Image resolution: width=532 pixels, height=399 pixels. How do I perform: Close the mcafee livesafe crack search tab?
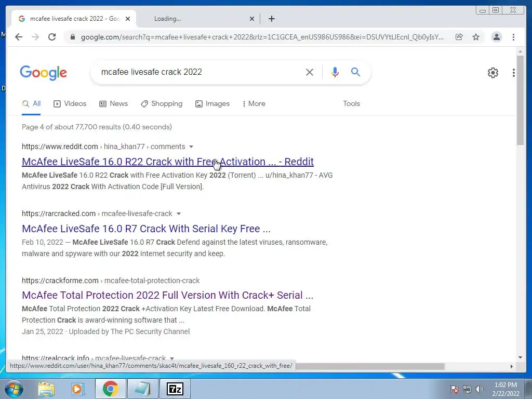click(128, 19)
